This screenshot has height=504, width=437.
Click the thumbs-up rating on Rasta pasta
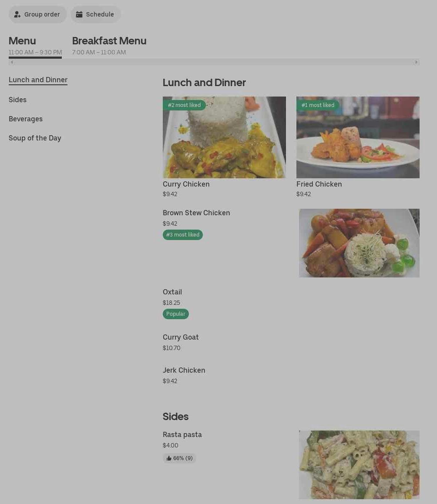(179, 458)
